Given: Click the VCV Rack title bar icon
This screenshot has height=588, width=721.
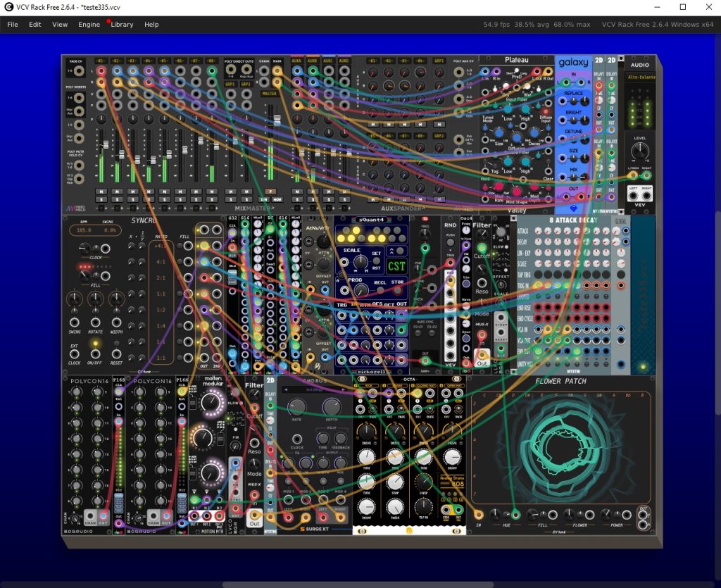Looking at the screenshot, I should pyautogui.click(x=8, y=7).
